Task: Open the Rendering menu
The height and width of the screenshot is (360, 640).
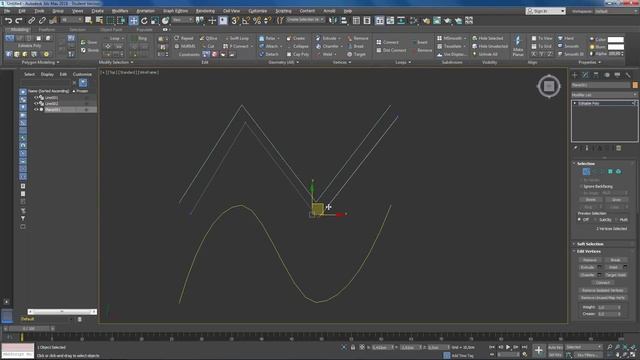Action: pyautogui.click(x=205, y=11)
